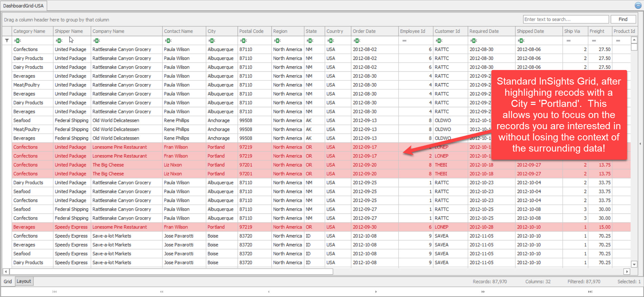Go to the next record arrow
Screen dimensions: 644x297
376,292
